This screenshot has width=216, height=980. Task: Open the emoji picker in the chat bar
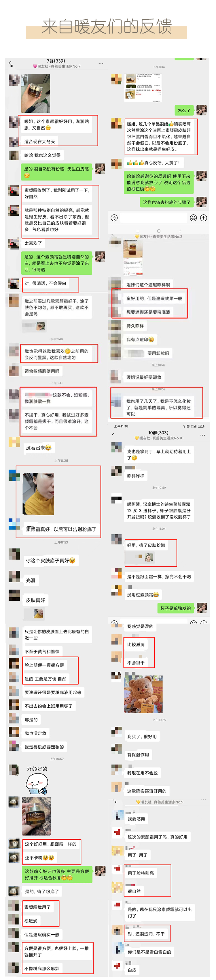click(x=193, y=217)
